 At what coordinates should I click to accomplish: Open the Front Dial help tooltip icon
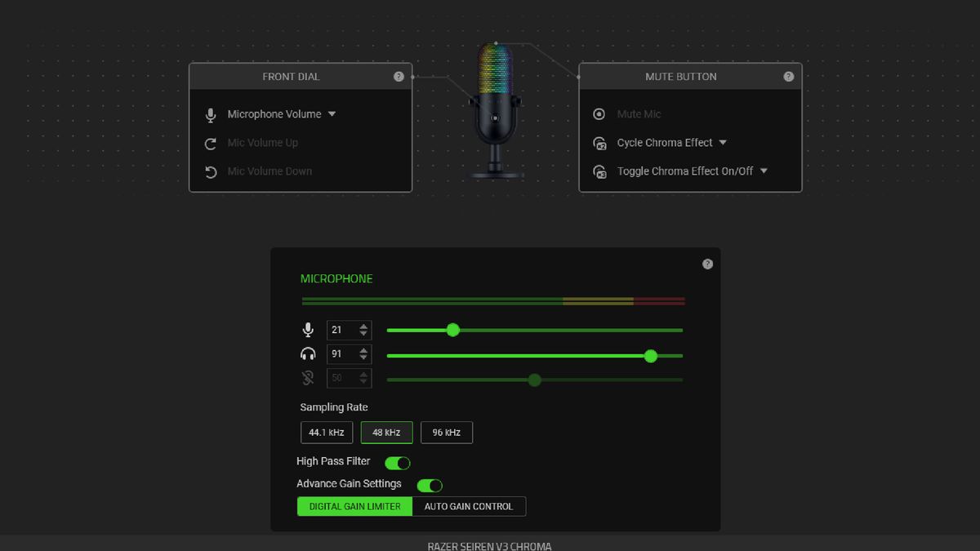click(x=399, y=76)
